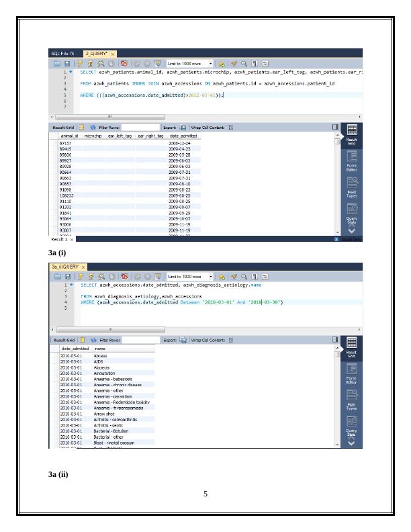
Task: Open the Form Editor panel beside the animal_id results
Action: 351,165
